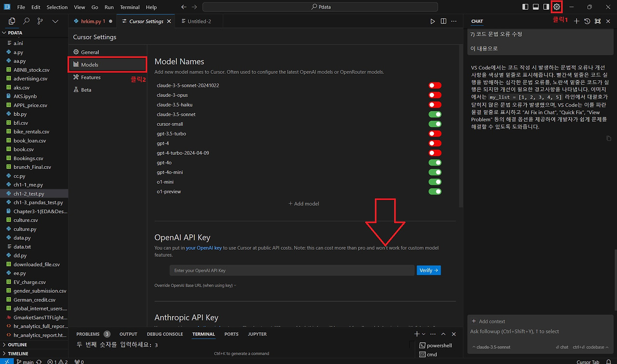The image size is (617, 364).
Task: Go forward with the right arrow
Action: point(194,7)
